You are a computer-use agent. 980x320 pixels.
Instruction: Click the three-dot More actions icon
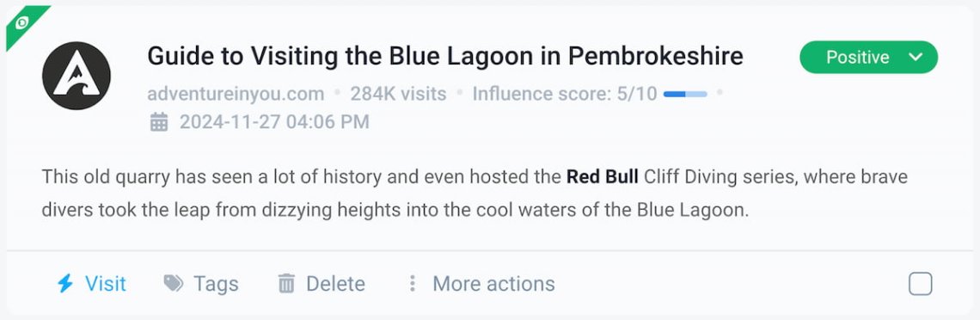click(412, 284)
